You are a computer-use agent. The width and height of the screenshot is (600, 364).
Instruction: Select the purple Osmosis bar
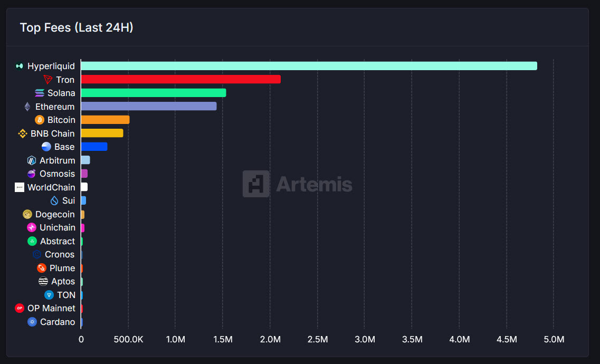coord(84,174)
